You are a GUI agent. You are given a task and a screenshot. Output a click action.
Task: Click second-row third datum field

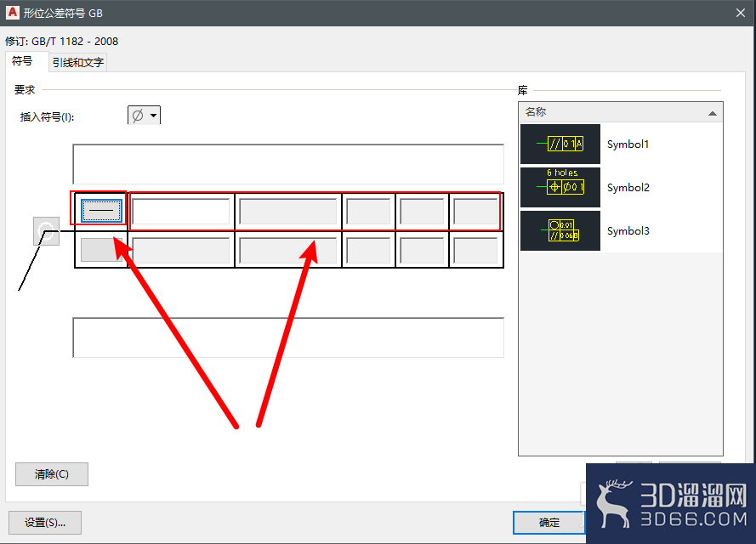[x=475, y=251]
